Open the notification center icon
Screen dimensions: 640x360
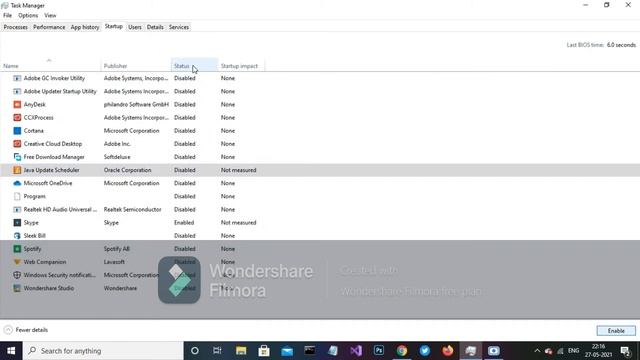coord(625,351)
